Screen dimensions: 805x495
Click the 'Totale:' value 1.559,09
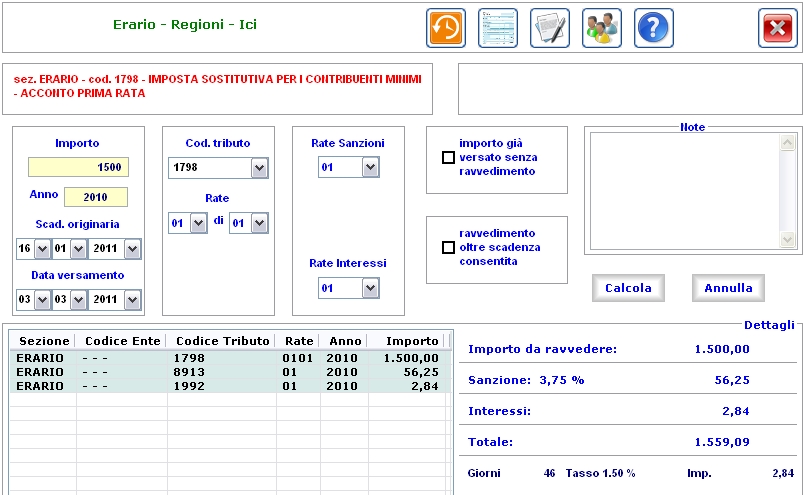coord(722,442)
